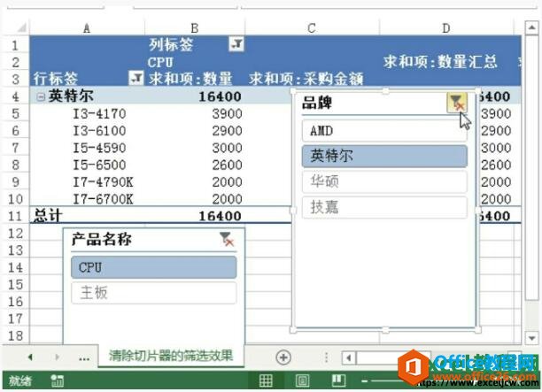Click 就绪 status indicator
Screen dimensions: 542x392
pos(20,381)
